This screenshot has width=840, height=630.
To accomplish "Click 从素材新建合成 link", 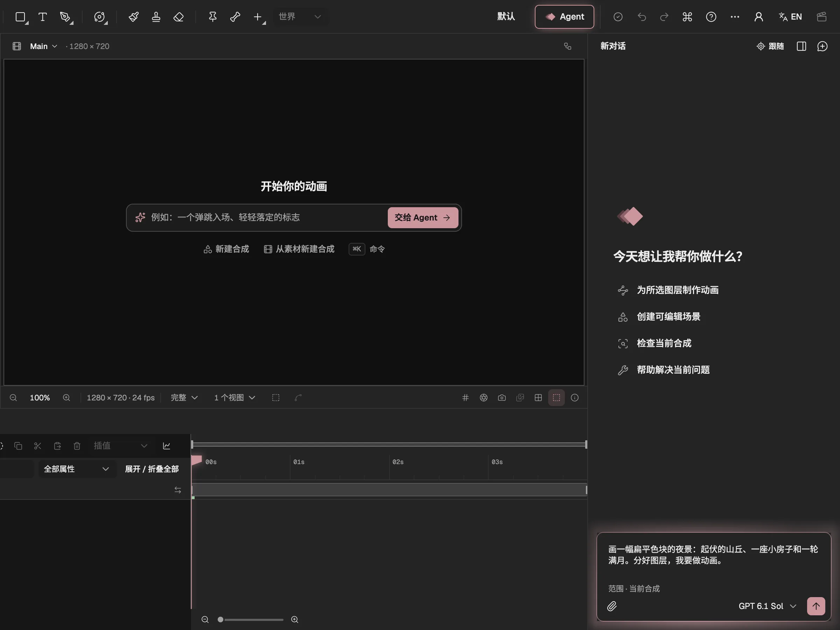I will pos(299,249).
